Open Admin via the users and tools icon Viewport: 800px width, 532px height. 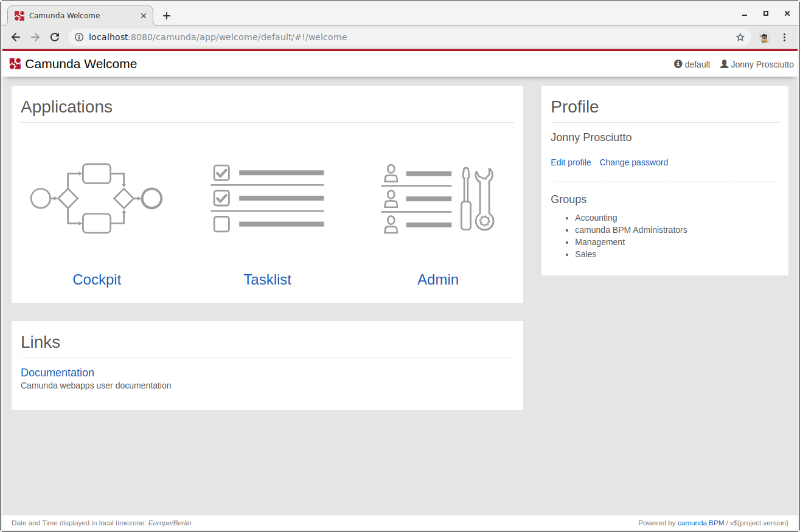[x=437, y=199]
